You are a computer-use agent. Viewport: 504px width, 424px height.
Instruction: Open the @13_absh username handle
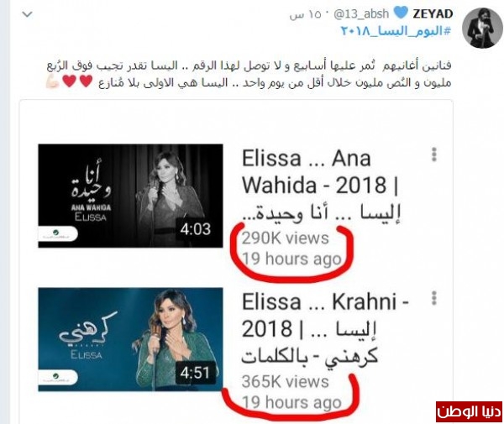coord(361,13)
